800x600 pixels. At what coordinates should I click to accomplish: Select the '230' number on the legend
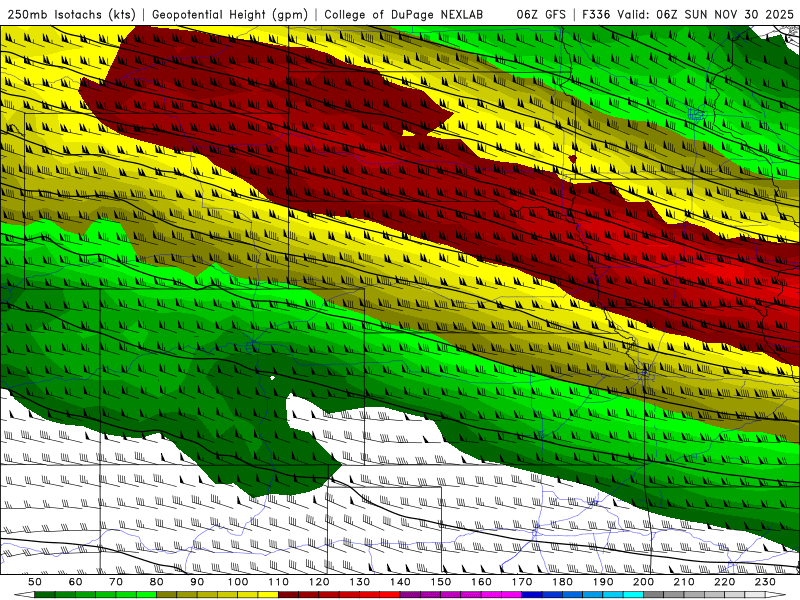pos(765,582)
